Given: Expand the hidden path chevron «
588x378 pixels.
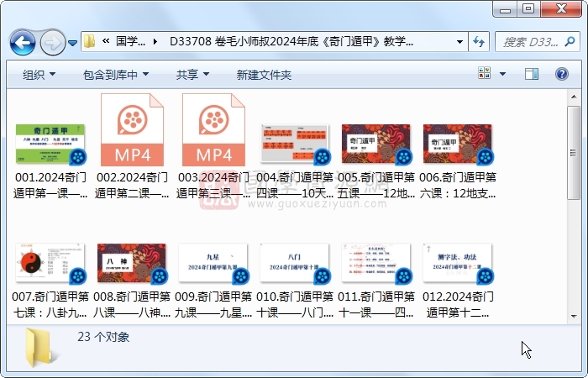Looking at the screenshot, I should (106, 41).
